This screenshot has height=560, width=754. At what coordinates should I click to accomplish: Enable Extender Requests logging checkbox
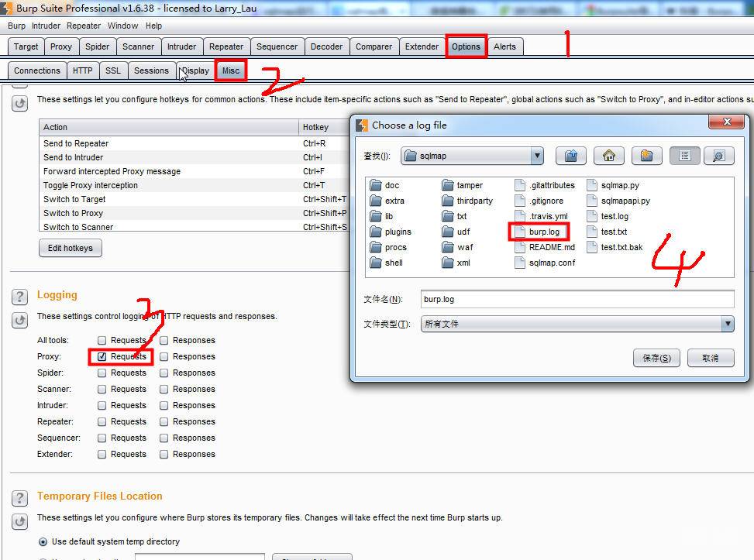coord(102,454)
